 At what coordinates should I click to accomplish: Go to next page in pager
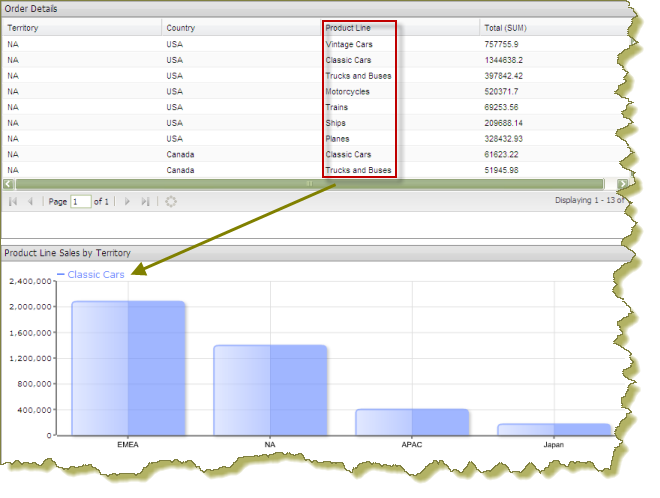click(x=127, y=202)
